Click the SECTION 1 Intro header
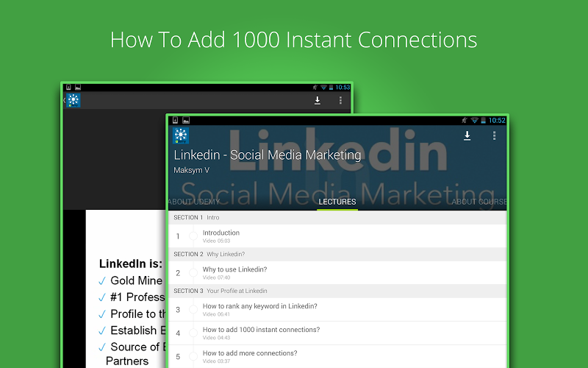The image size is (588, 368). point(337,217)
